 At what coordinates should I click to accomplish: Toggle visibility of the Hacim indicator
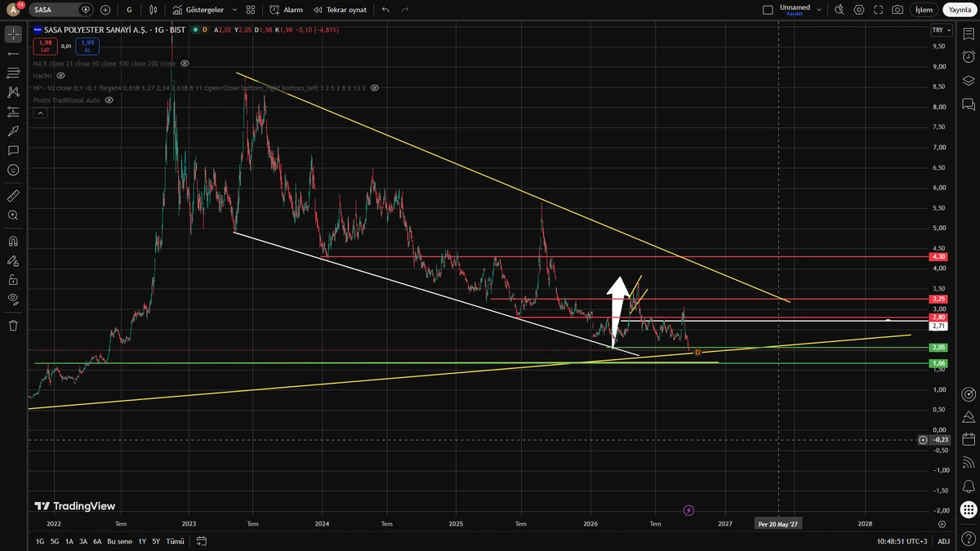[60, 75]
